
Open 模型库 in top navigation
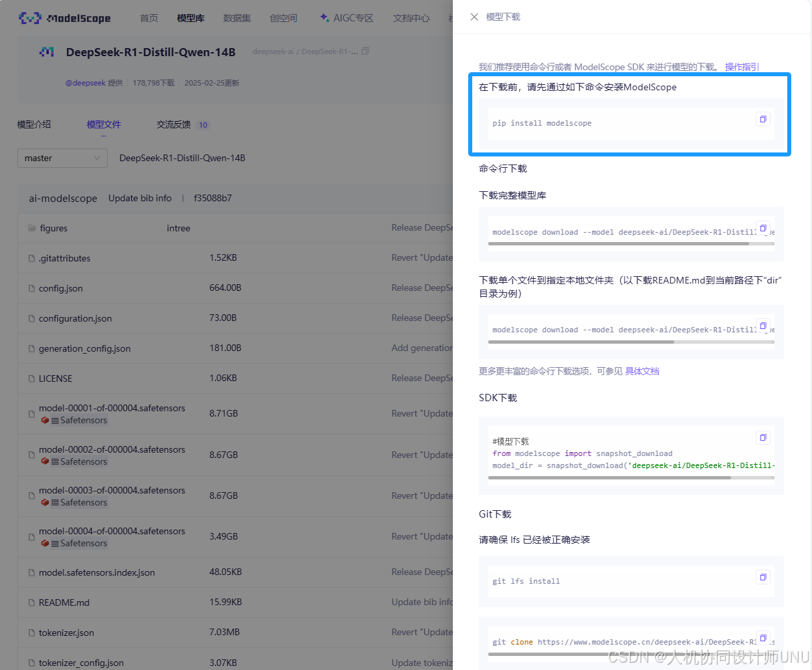click(x=191, y=18)
